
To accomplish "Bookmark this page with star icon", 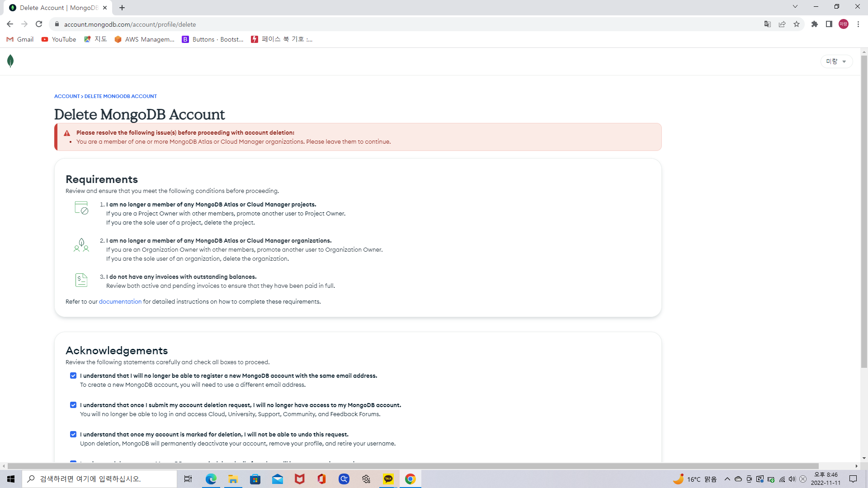I will point(797,24).
